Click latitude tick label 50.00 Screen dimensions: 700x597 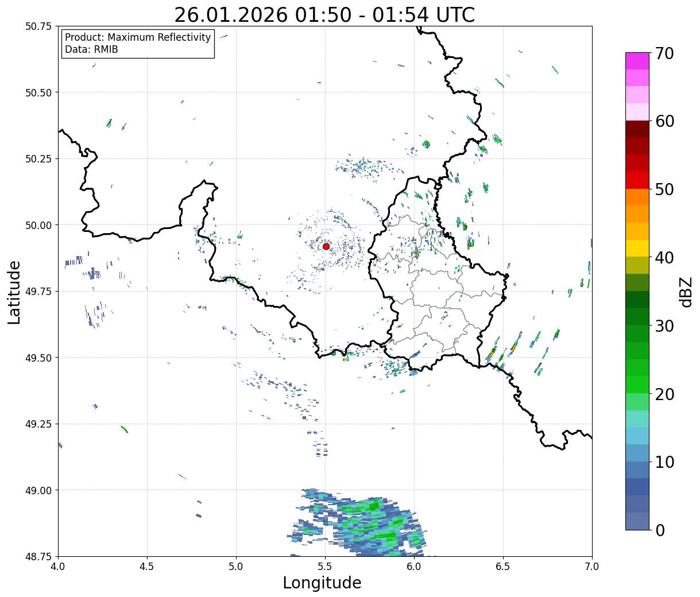point(38,225)
